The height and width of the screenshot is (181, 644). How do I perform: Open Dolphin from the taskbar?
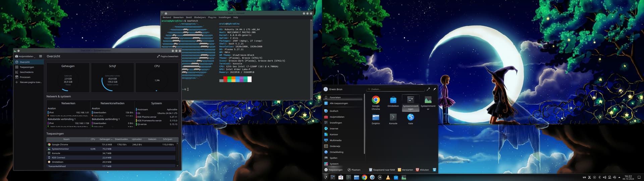coord(357,177)
